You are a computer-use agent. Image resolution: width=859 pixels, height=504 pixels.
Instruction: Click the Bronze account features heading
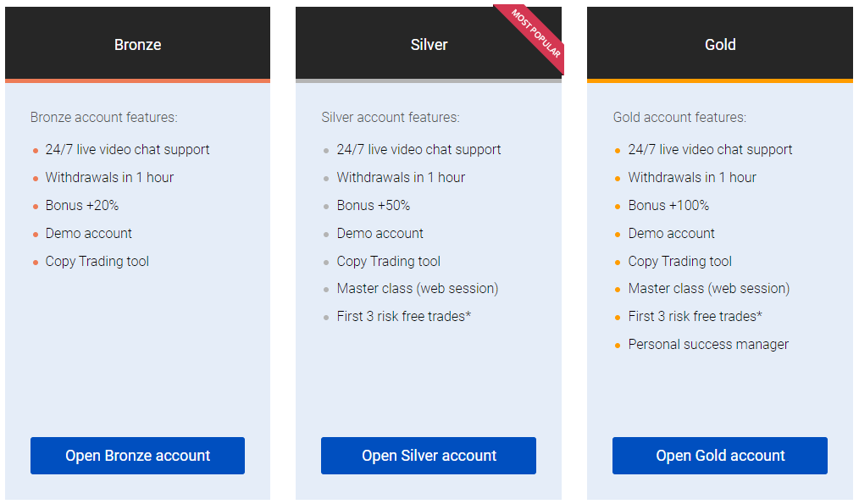(x=103, y=117)
